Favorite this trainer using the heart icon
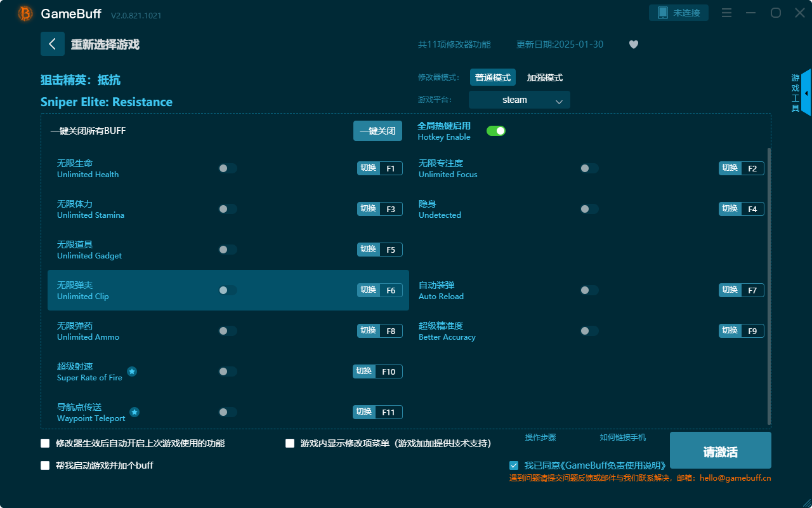Viewport: 812px width, 508px height. tap(633, 44)
